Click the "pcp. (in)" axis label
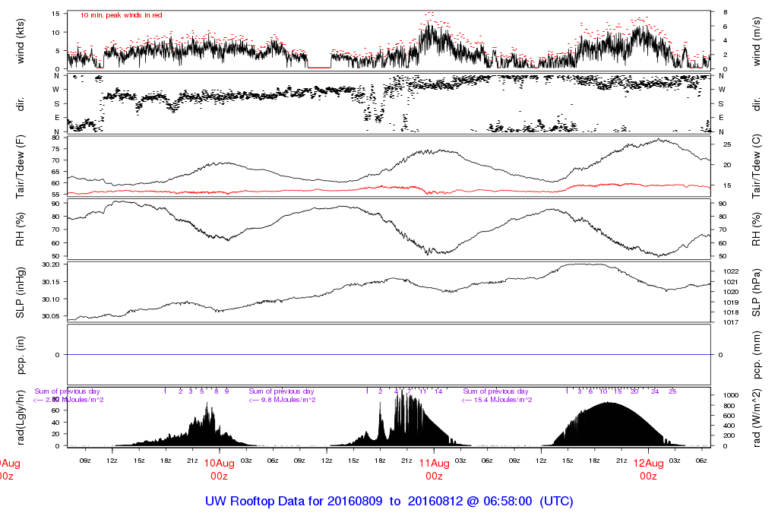The height and width of the screenshot is (532, 778). coord(21,355)
